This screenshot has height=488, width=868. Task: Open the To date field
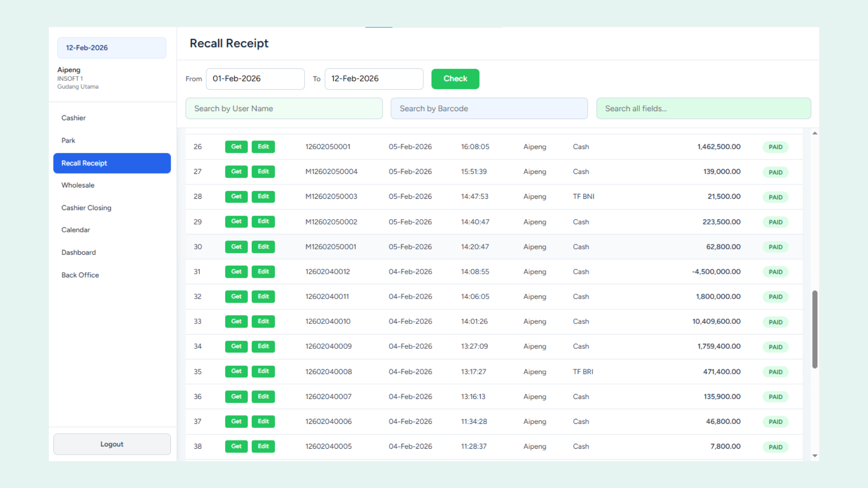tap(373, 79)
